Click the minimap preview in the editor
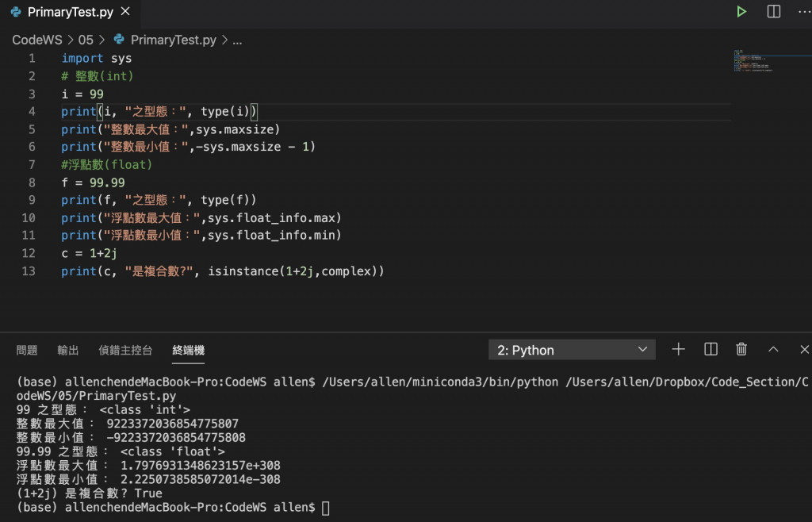The image size is (812, 522). coord(753,60)
